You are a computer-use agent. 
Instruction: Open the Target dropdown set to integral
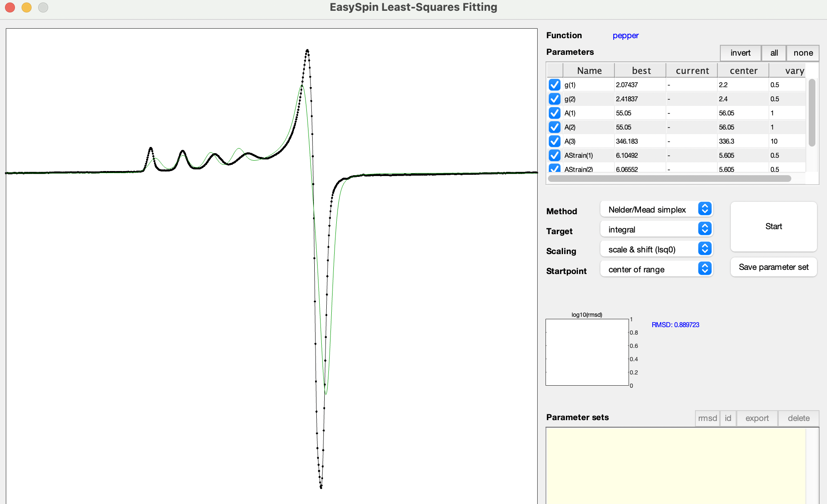point(656,229)
